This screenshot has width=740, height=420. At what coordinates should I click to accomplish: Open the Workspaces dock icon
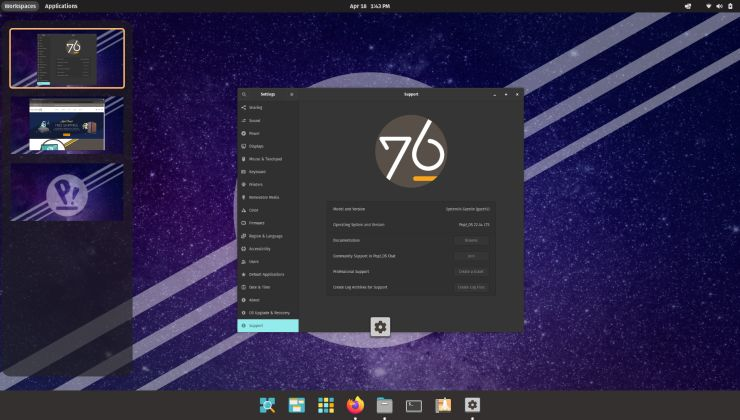(297, 405)
